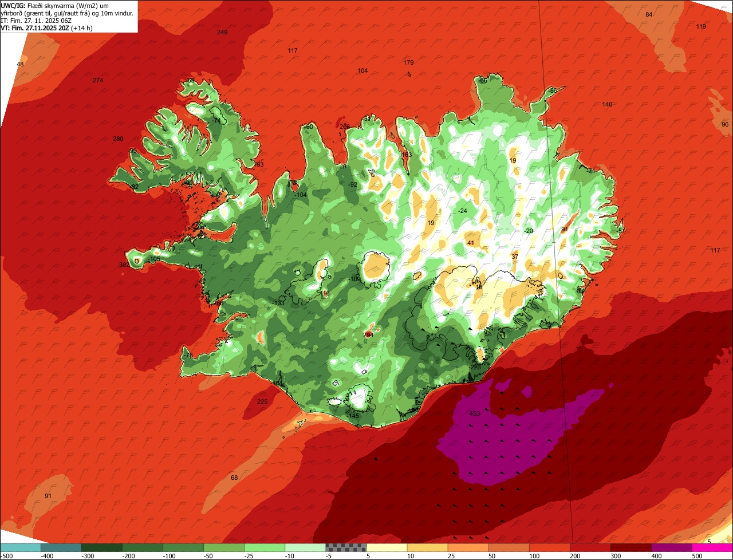This screenshot has height=560, width=733.
Task: Click the 145 value on the south coast
Action: click(x=354, y=416)
